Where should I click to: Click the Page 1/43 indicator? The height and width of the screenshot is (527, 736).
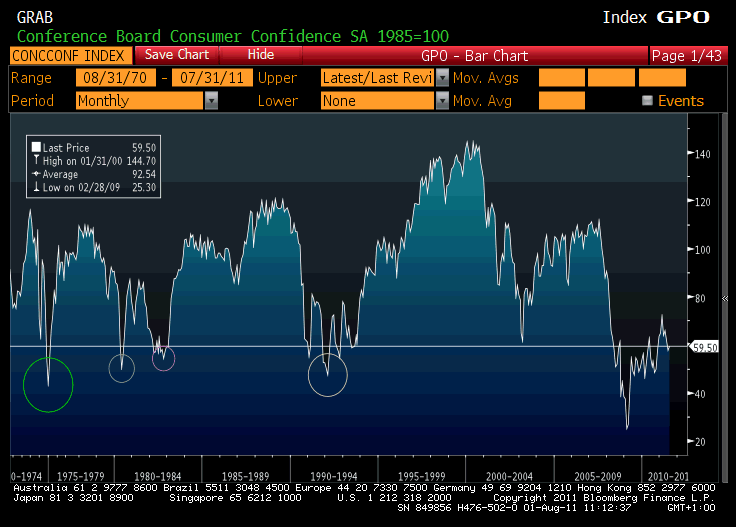pos(687,55)
